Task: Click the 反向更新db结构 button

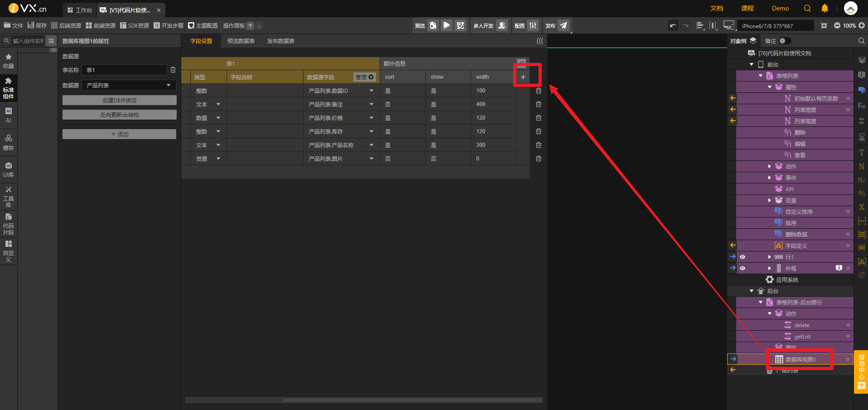Action: pyautogui.click(x=120, y=115)
